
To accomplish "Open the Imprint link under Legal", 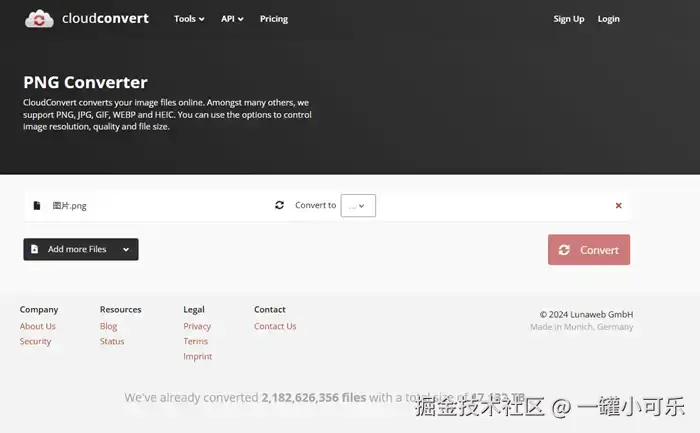I will pos(197,357).
